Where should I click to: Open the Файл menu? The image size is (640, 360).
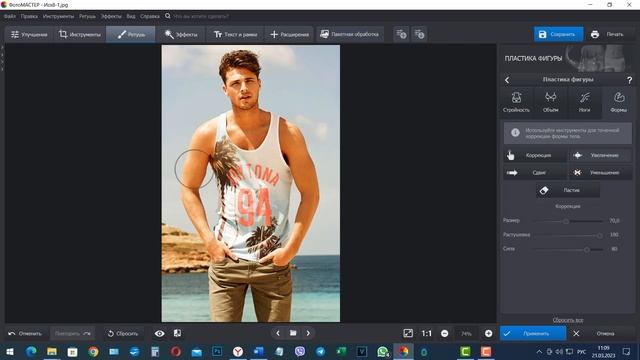[10, 16]
